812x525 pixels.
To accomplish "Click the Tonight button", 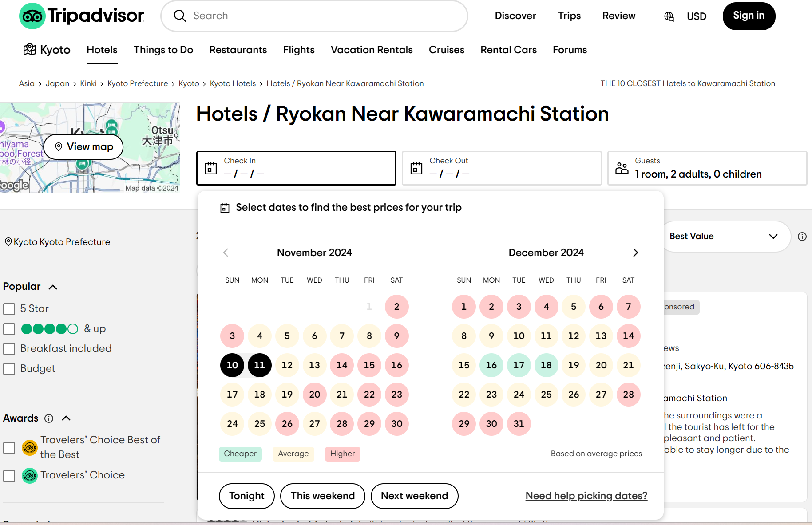I will coord(247,496).
